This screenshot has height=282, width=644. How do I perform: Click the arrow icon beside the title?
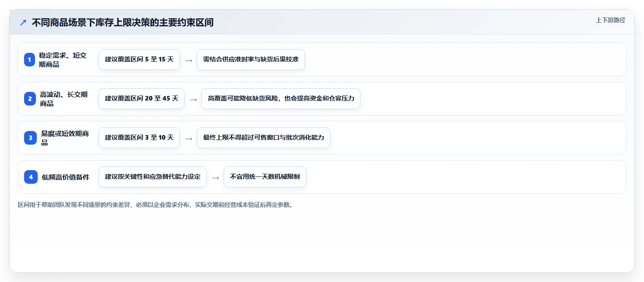23,22
